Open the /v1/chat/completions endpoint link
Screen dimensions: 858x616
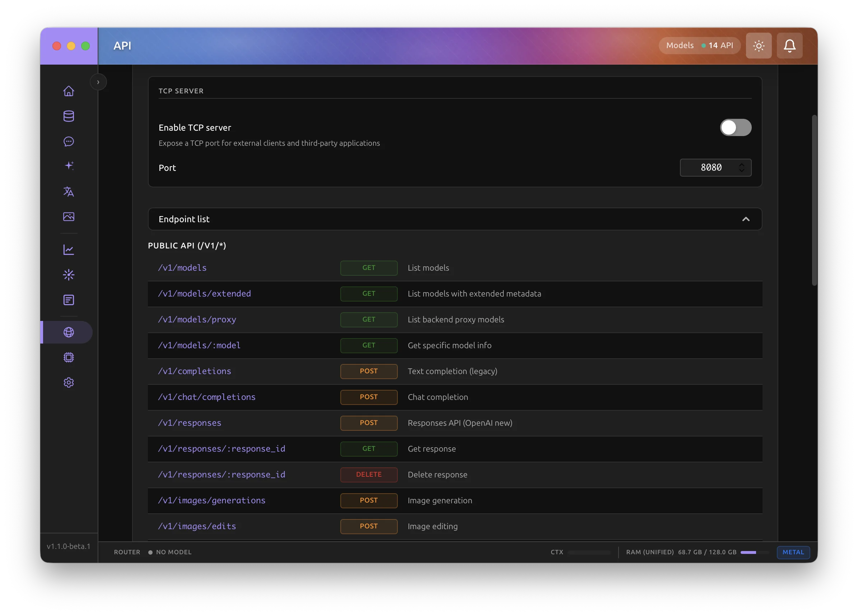pos(206,397)
